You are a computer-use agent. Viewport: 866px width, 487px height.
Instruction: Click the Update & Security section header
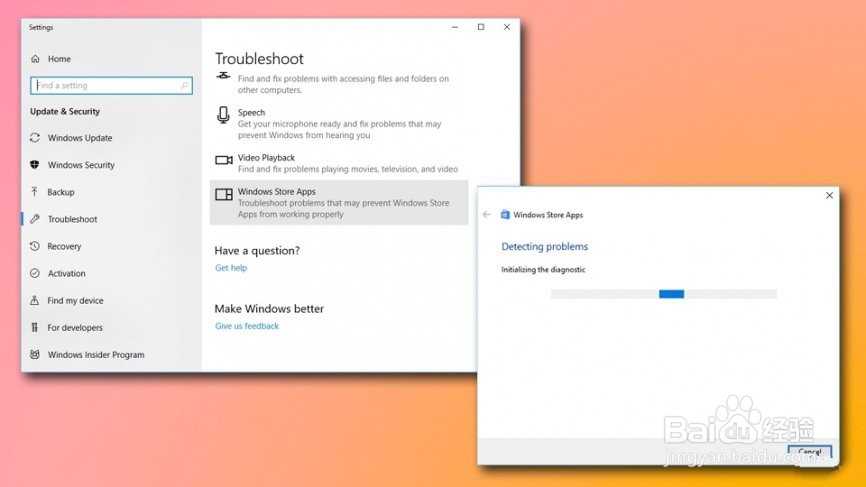pyautogui.click(x=65, y=111)
